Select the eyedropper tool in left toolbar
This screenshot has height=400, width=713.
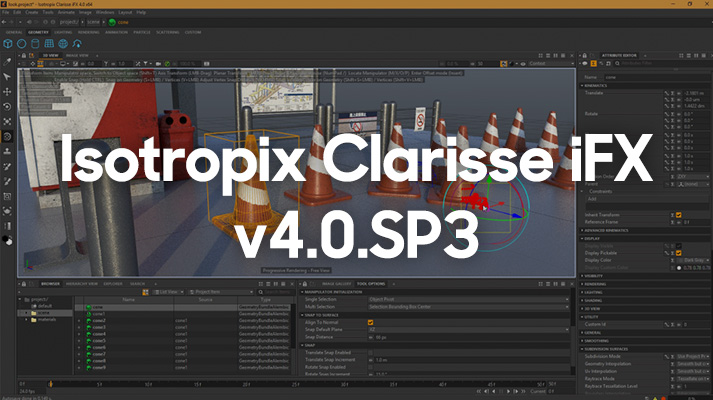7,62
